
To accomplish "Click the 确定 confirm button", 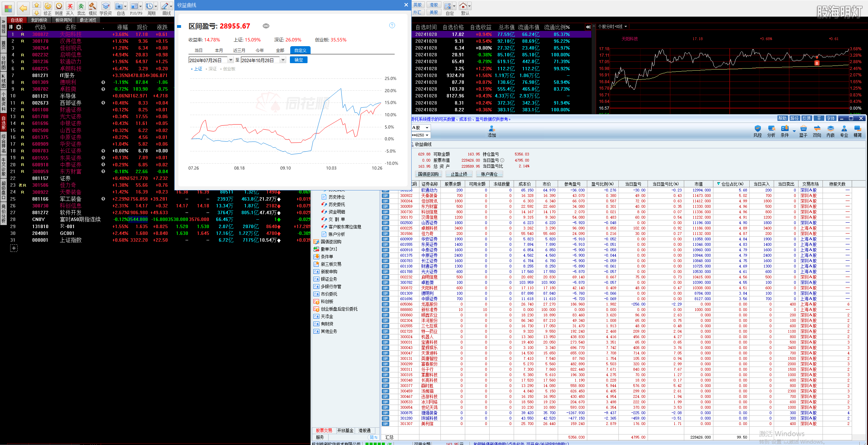I will pyautogui.click(x=299, y=60).
